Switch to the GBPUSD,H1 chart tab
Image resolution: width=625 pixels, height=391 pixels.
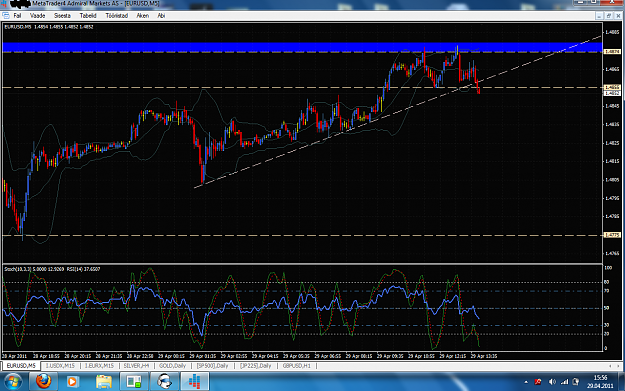(x=297, y=365)
